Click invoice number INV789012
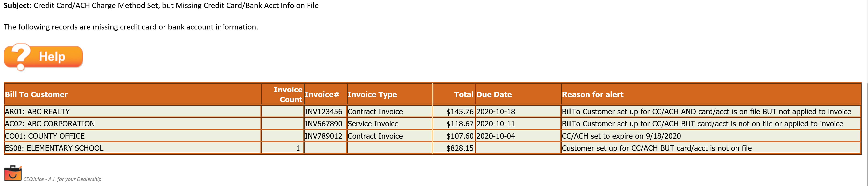 click(x=323, y=136)
